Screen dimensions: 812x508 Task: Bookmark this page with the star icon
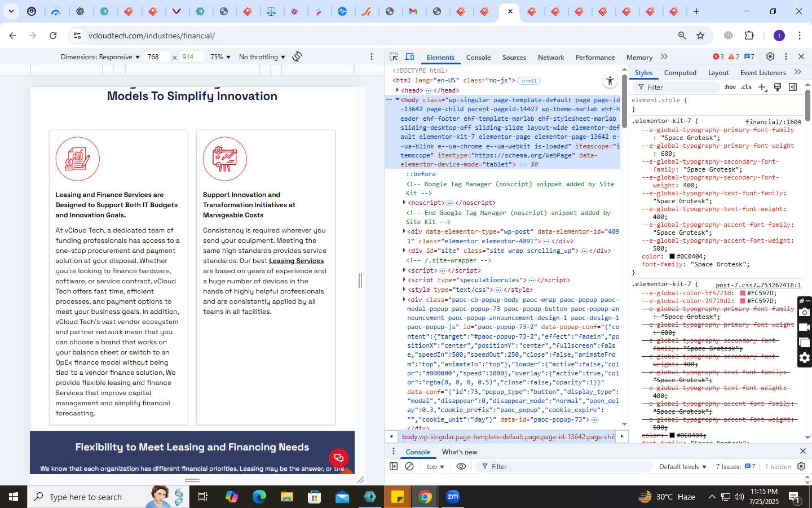tap(700, 36)
